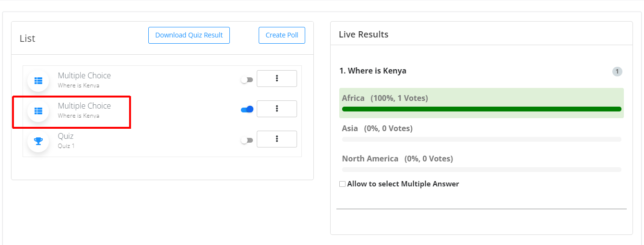Screen dimensions: 644x245
Task: Click the Quiz trophy icon
Action: pyautogui.click(x=38, y=141)
